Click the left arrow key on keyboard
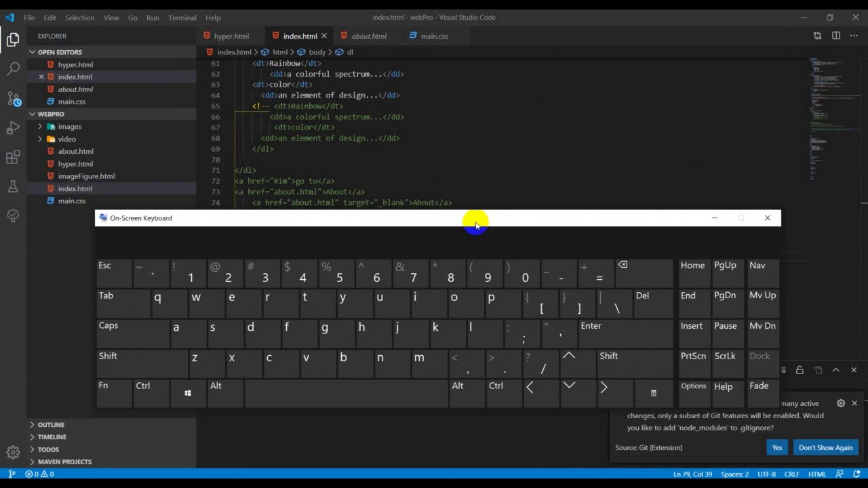868x488 pixels. (541, 393)
